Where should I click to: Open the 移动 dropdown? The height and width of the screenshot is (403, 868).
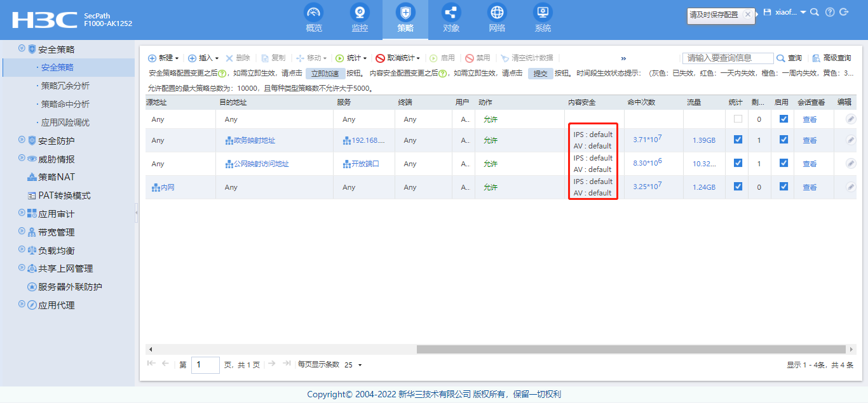click(311, 58)
